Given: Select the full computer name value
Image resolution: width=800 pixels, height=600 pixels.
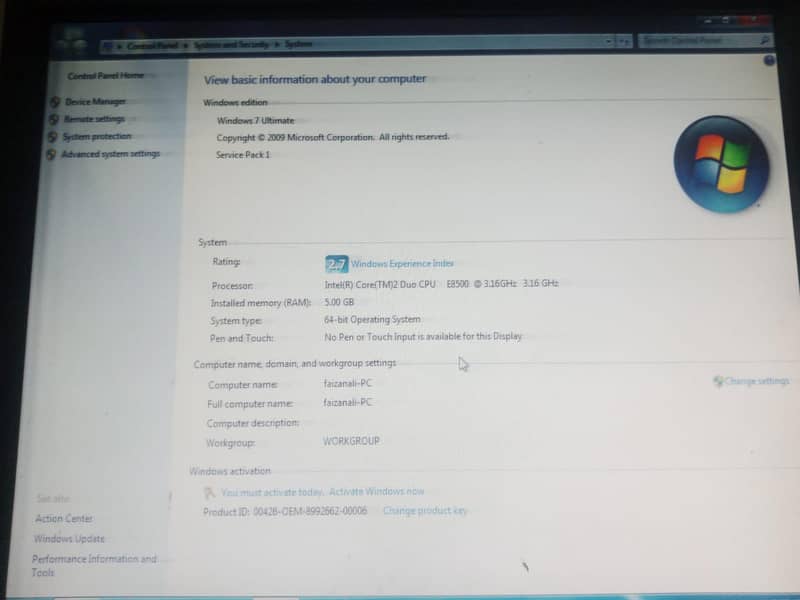Looking at the screenshot, I should point(347,403).
